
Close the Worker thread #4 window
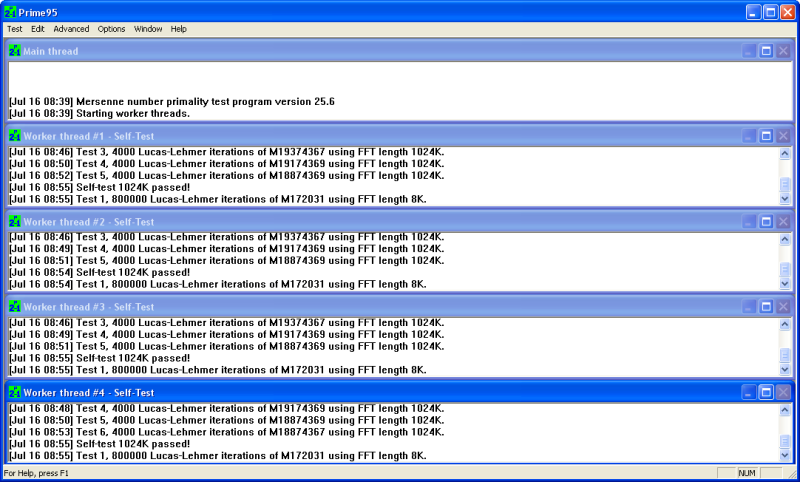tap(783, 393)
